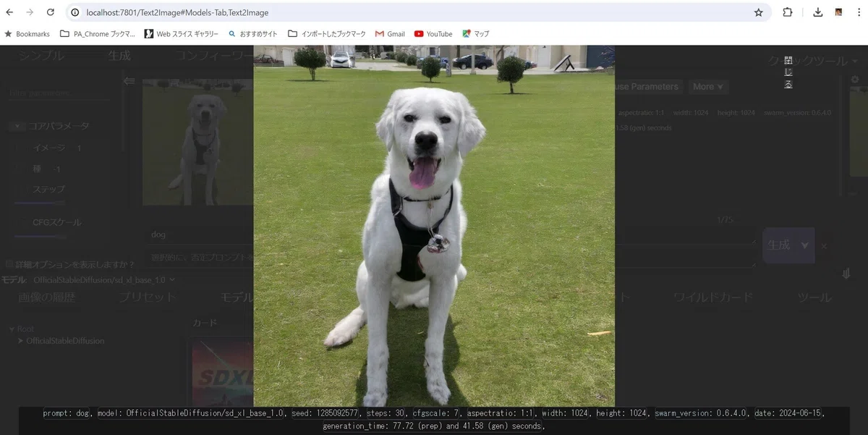
Task: Open the クイックツール dropdown
Action: [813, 61]
